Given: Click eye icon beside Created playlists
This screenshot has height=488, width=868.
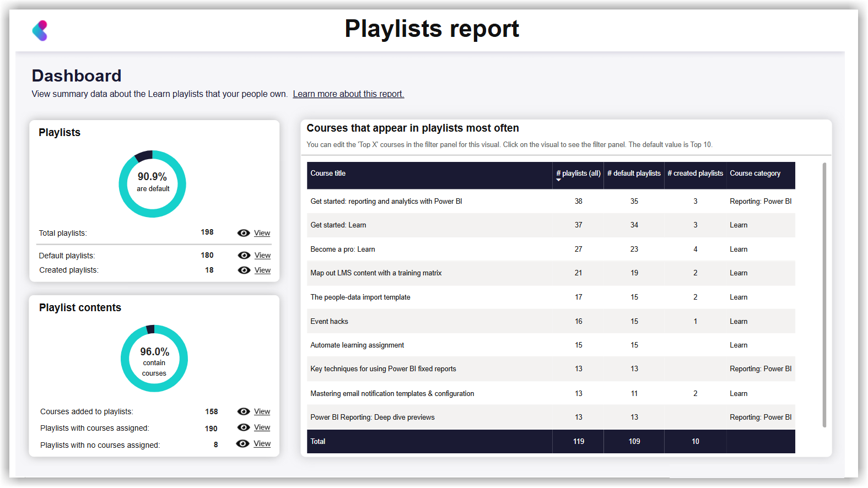Looking at the screenshot, I should click(x=244, y=270).
